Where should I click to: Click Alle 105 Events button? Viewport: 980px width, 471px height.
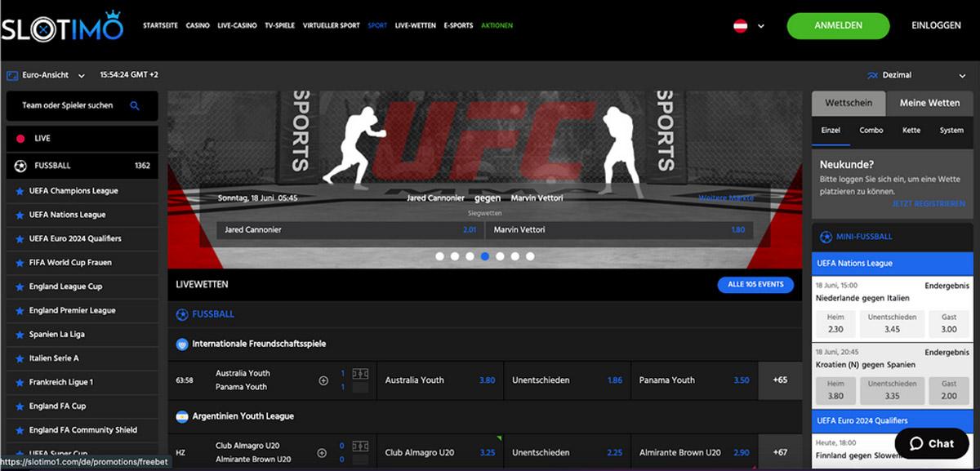click(755, 285)
